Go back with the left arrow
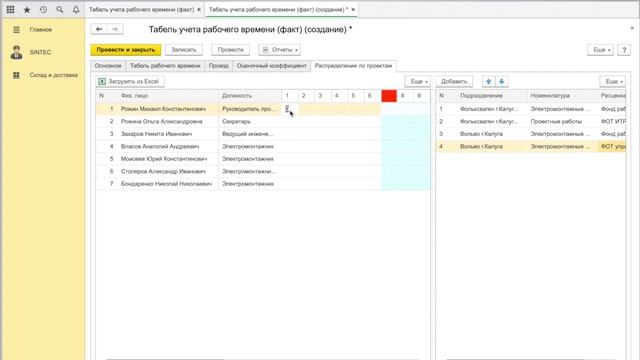The width and height of the screenshot is (640, 360). [x=99, y=29]
